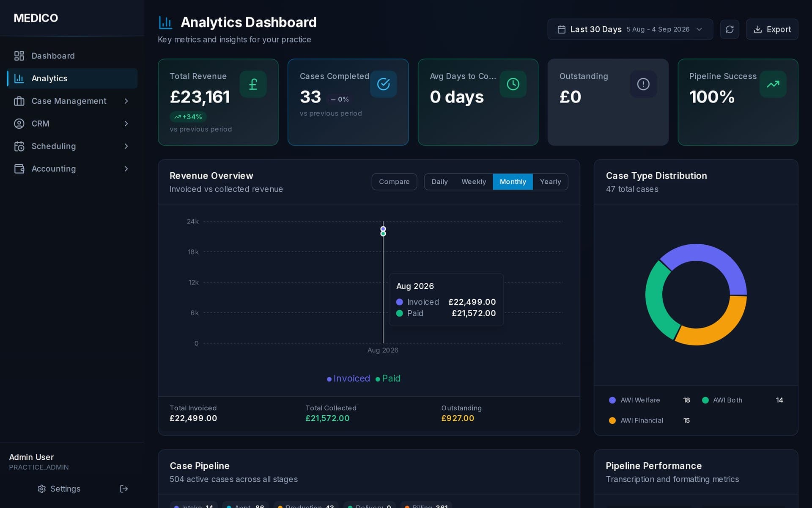
Task: Switch revenue chart to Yearly view
Action: tap(550, 182)
